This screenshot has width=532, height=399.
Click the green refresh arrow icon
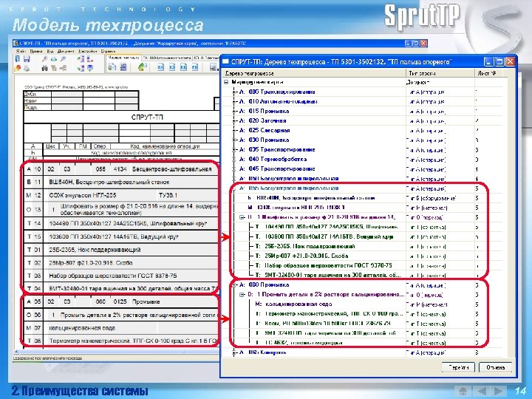143,66
